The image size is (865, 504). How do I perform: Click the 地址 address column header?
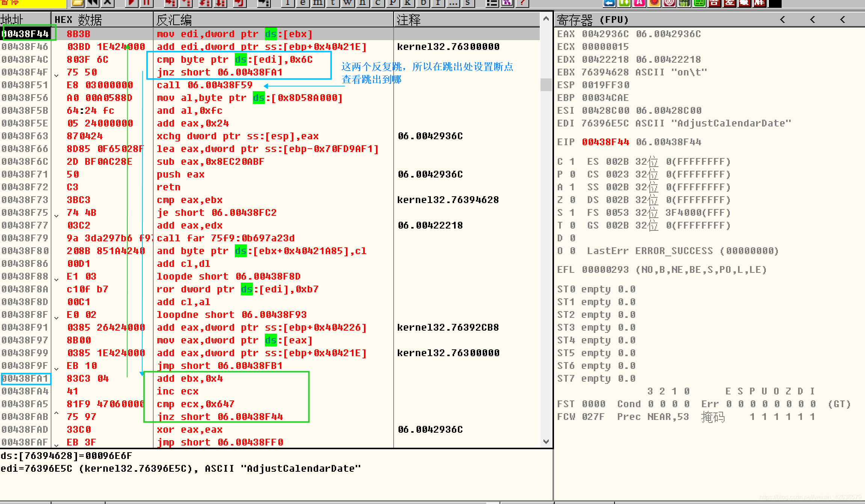pyautogui.click(x=25, y=20)
